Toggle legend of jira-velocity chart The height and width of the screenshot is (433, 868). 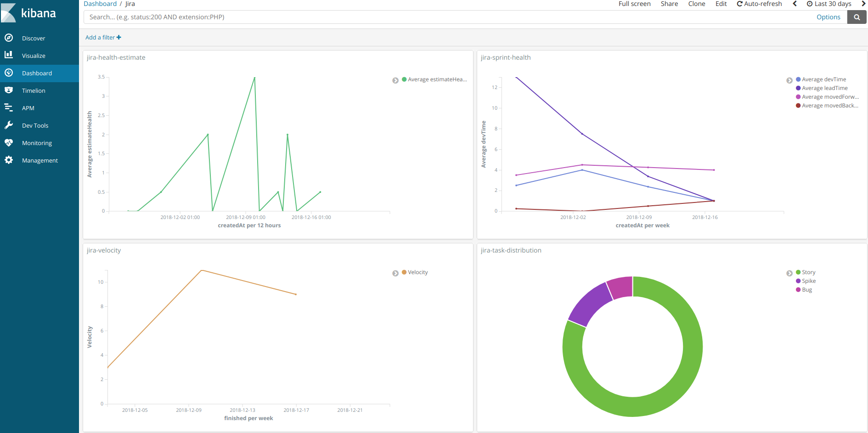coord(395,273)
